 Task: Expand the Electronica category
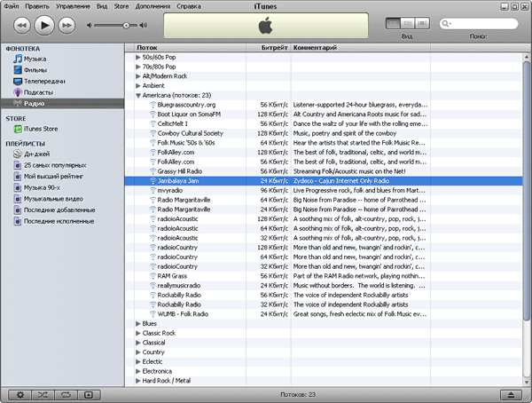coord(138,371)
